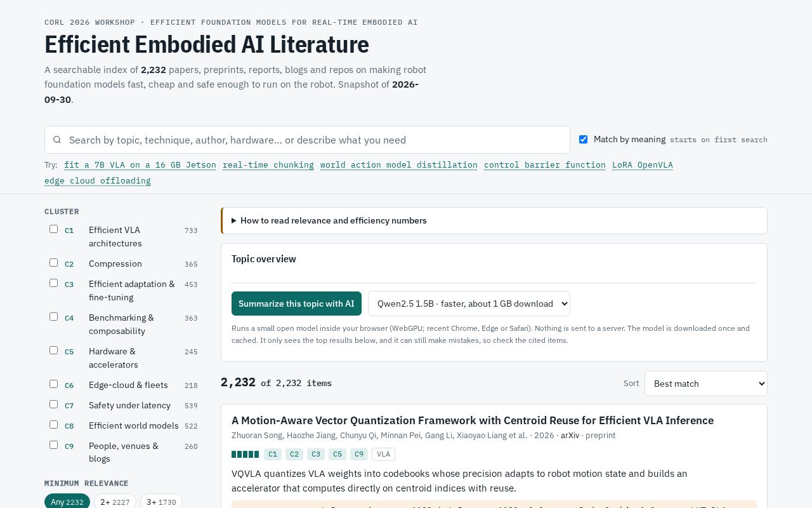The width and height of the screenshot is (812, 508).
Task: Try the 'fit a 7B VLA on a 16 GB Jetson' suggestion
Action: [x=140, y=165]
